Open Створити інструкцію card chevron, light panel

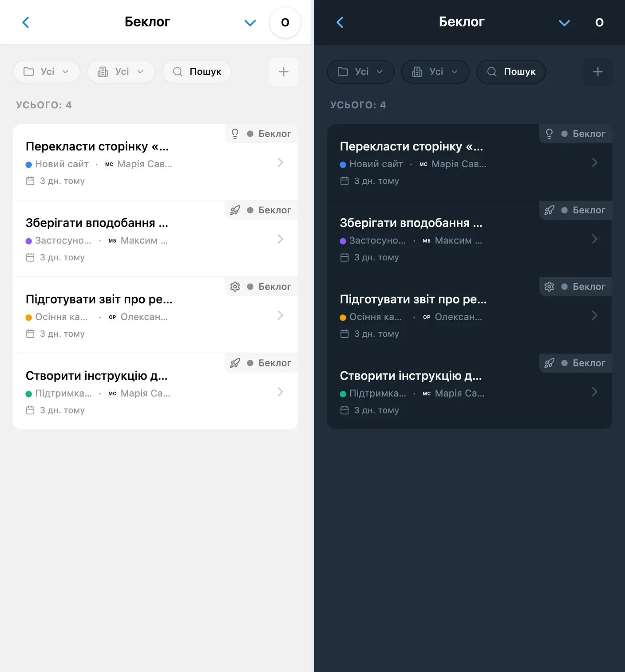pos(281,392)
